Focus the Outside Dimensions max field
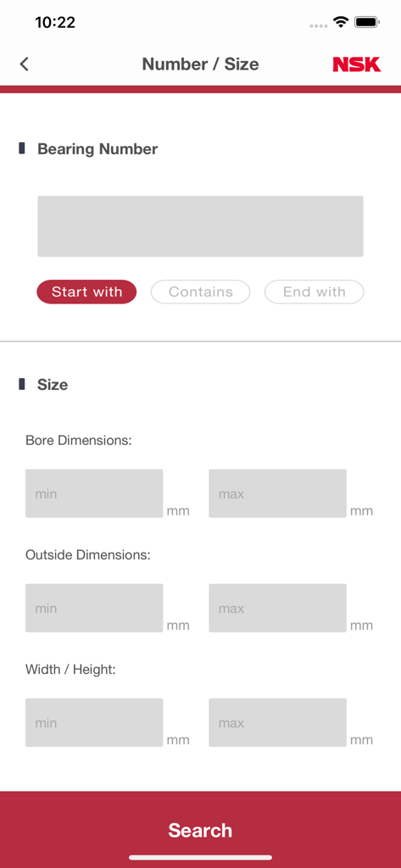 coord(277,608)
